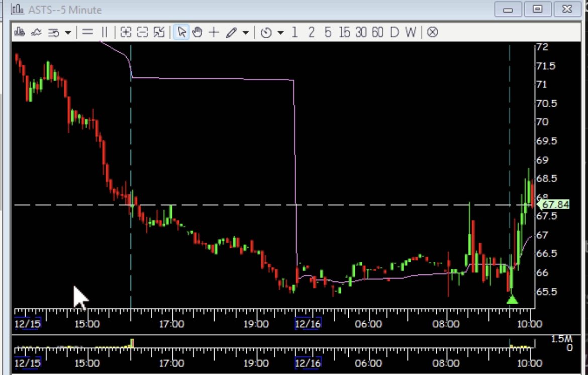Click the zoom out icon

point(143,32)
